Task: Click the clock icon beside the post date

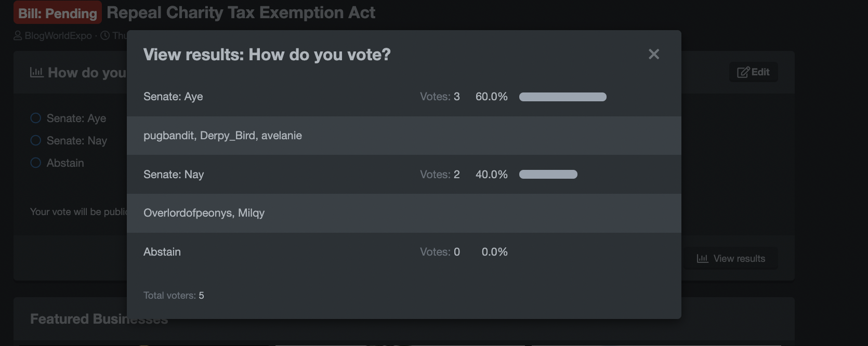Action: 105,35
